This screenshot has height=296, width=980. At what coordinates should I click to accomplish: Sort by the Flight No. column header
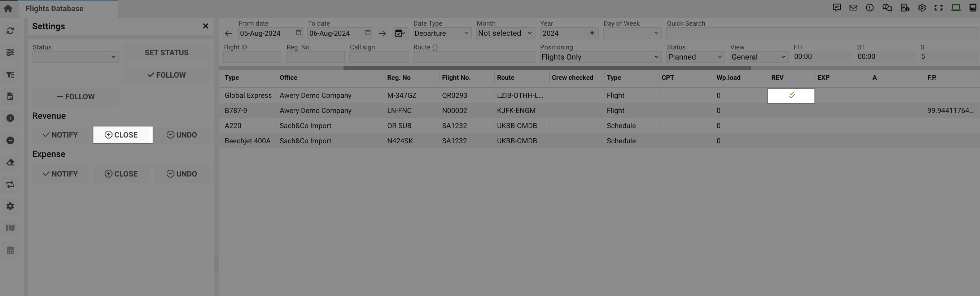click(x=456, y=78)
